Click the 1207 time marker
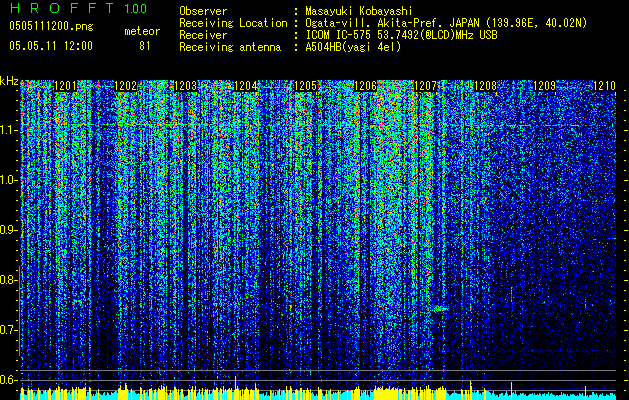629x400 pixels. tap(425, 86)
